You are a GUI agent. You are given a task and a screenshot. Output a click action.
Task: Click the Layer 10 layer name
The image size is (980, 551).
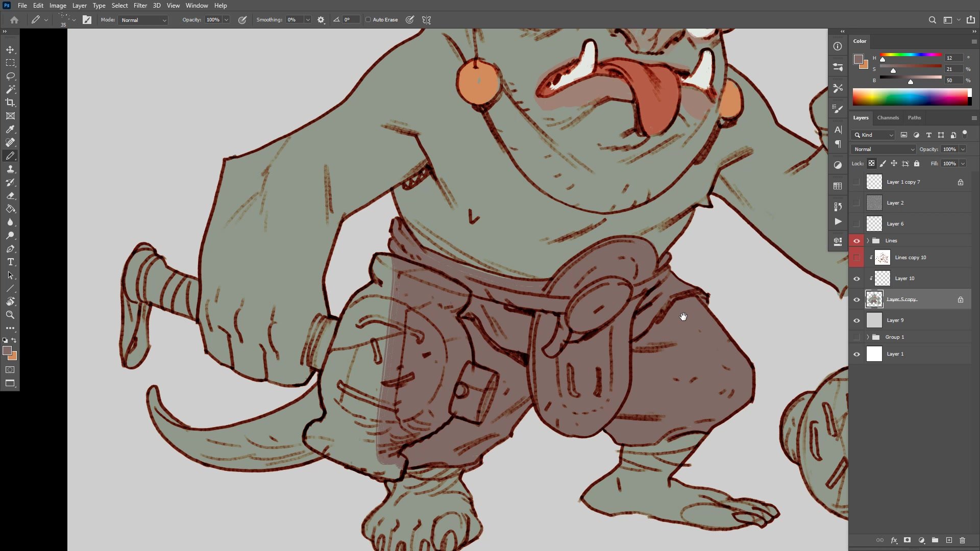pos(904,279)
